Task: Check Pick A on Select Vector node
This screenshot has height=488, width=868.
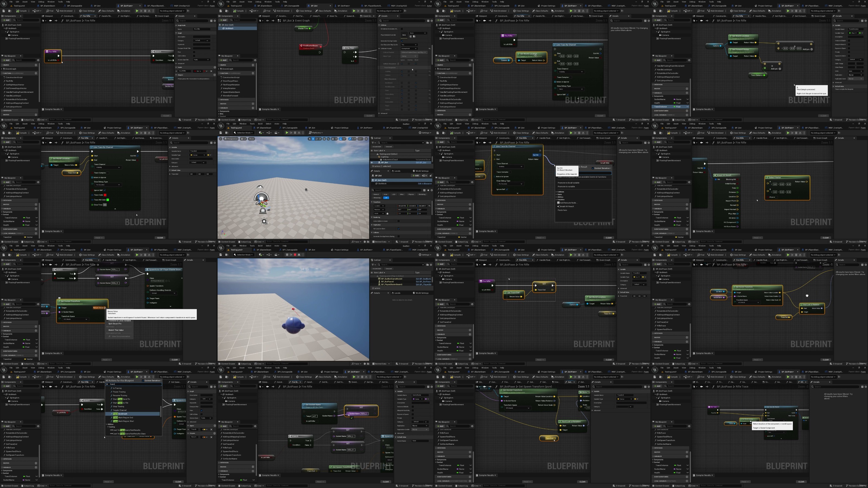Action: pyautogui.click(x=776, y=197)
